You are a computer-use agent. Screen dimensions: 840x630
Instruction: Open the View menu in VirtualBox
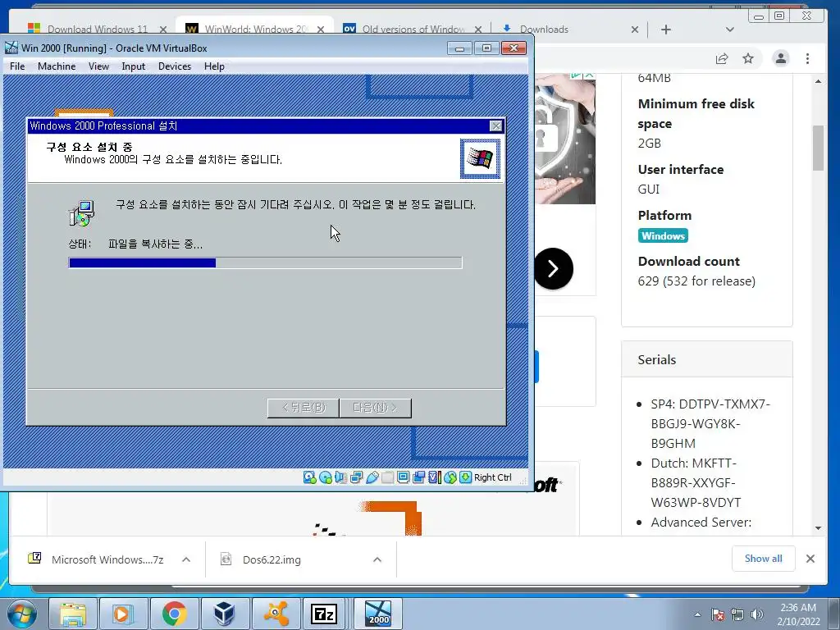tap(98, 66)
